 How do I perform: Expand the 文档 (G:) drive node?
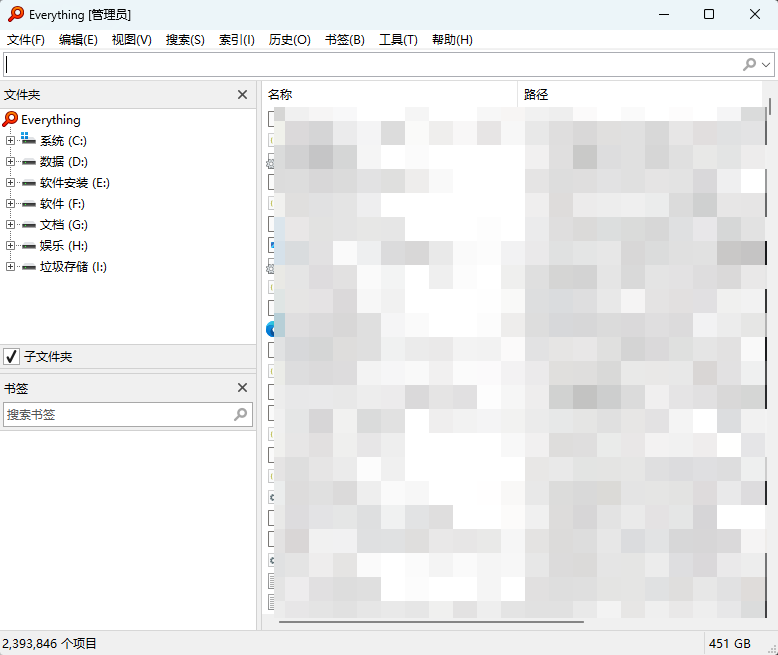(10, 225)
